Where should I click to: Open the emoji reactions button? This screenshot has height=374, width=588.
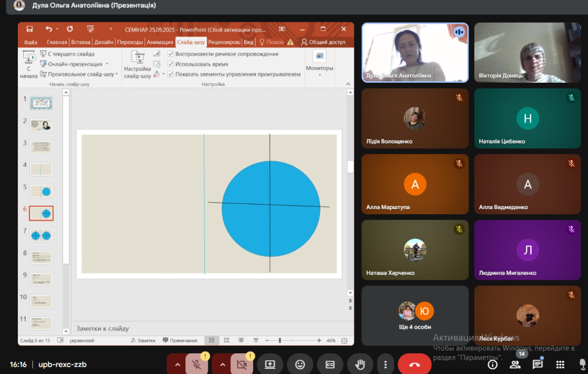click(300, 364)
